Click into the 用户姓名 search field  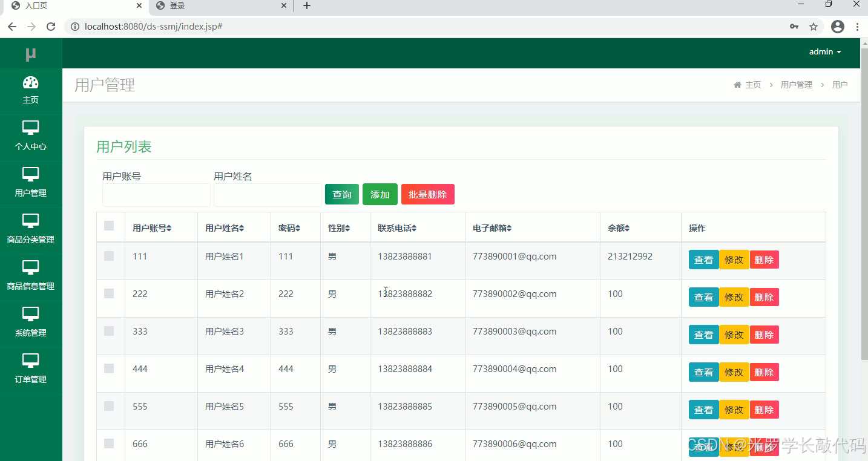tap(268, 195)
